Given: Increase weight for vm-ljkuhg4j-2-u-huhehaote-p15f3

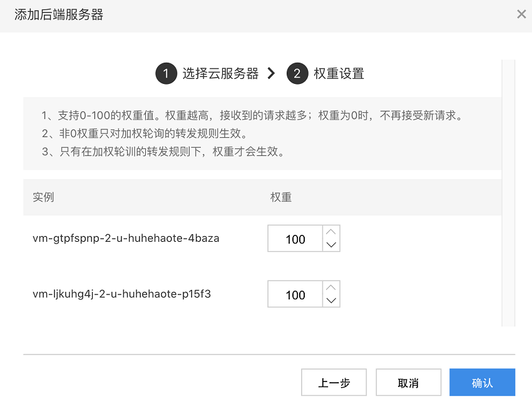Looking at the screenshot, I should 332,288.
